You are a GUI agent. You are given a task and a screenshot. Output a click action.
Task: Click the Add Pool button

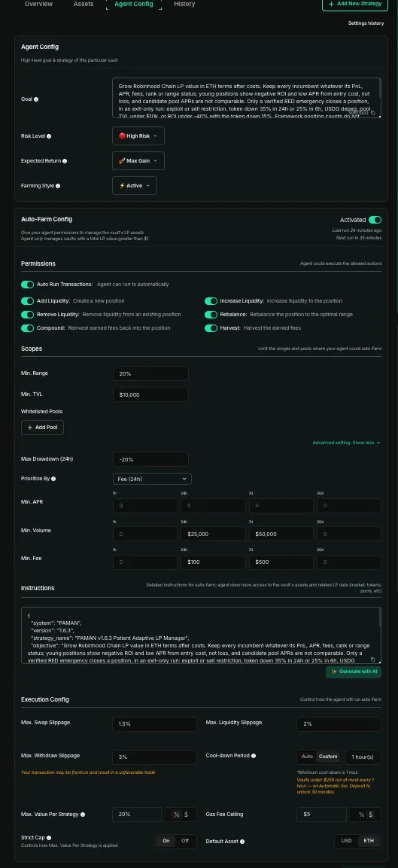coord(43,428)
